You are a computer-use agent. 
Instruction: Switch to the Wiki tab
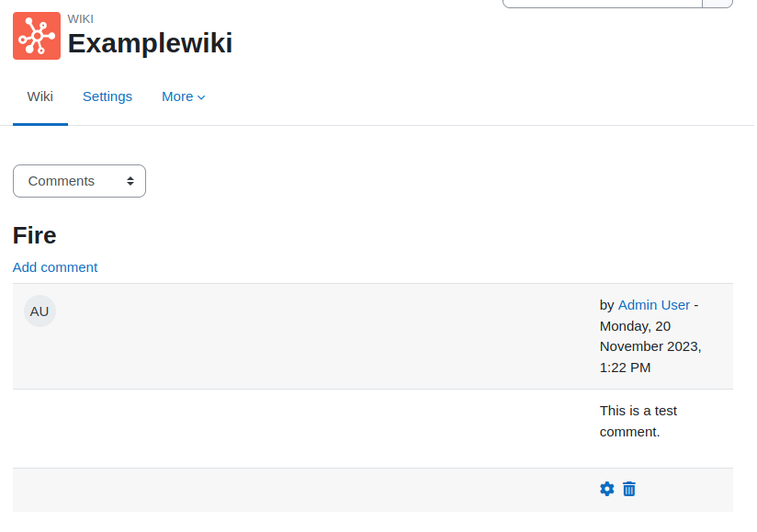40,96
